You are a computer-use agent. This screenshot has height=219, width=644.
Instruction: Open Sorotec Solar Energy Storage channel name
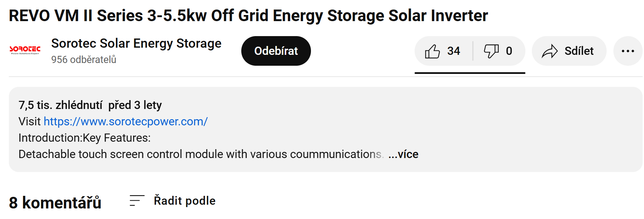(136, 44)
